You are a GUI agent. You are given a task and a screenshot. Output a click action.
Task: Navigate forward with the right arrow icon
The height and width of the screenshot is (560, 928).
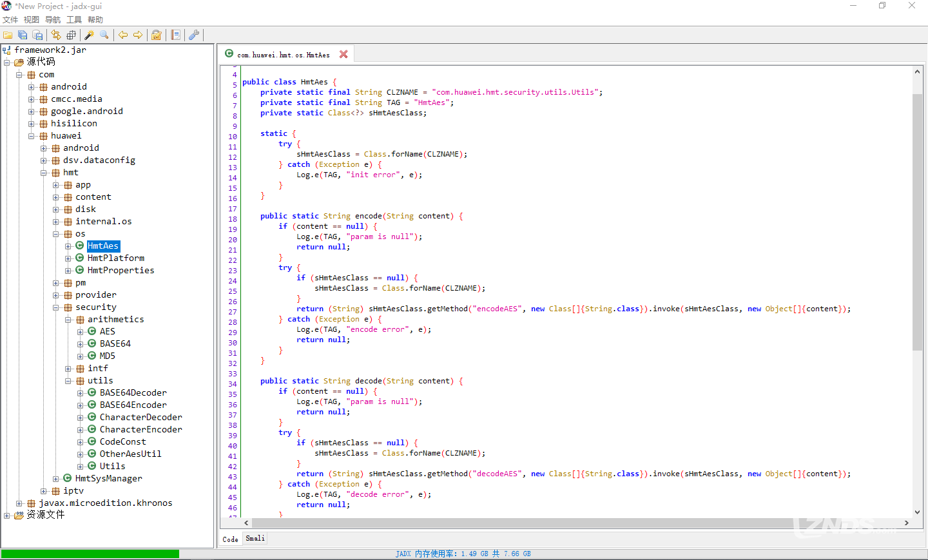pyautogui.click(x=138, y=35)
